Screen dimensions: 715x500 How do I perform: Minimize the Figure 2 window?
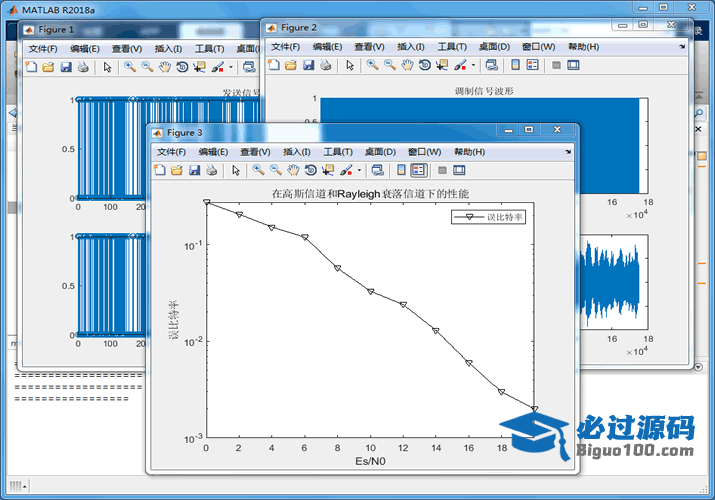(x=623, y=25)
